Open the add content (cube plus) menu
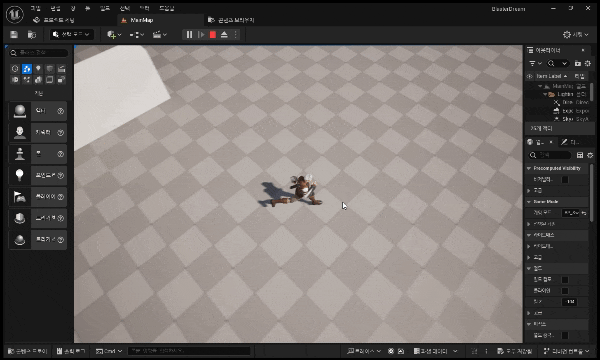The width and height of the screenshot is (600, 360). coord(114,35)
